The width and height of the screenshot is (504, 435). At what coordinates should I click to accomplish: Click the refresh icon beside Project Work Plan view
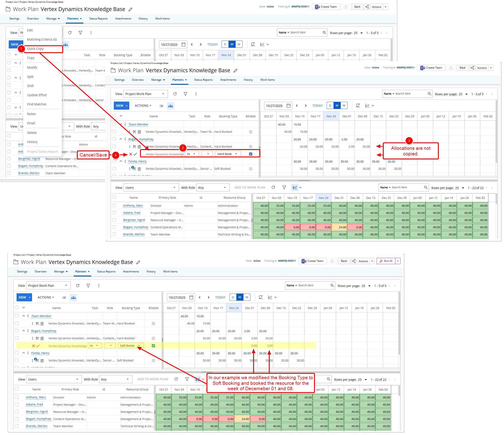tap(78, 285)
